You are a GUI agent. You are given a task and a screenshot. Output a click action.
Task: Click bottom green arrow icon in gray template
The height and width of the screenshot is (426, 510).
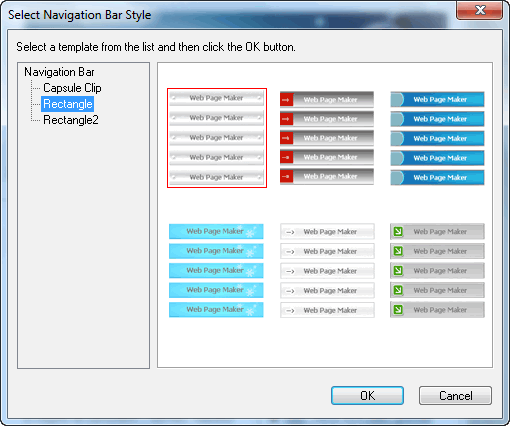click(x=398, y=310)
